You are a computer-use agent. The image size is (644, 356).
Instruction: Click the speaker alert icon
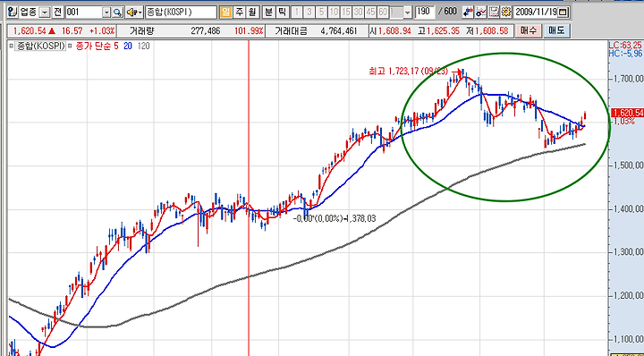(131, 13)
